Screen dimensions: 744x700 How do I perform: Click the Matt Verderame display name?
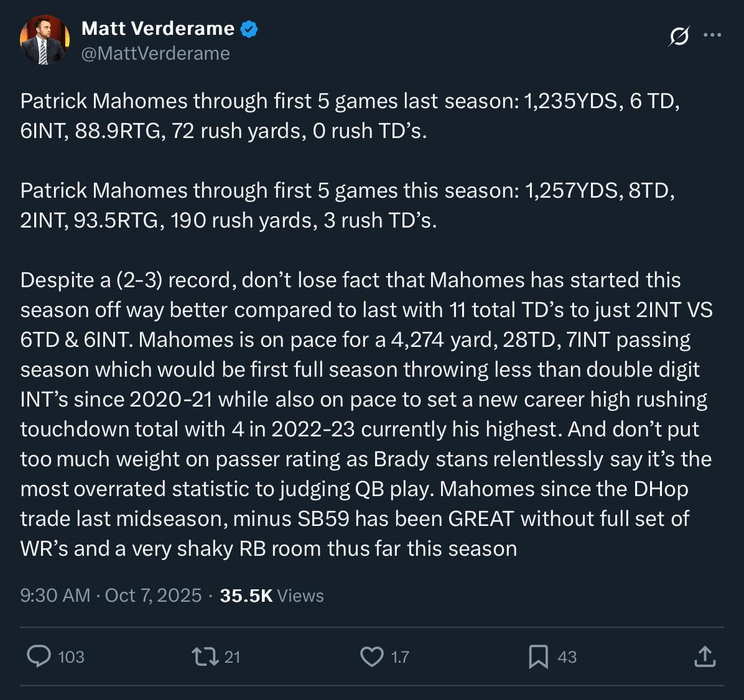tap(158, 29)
